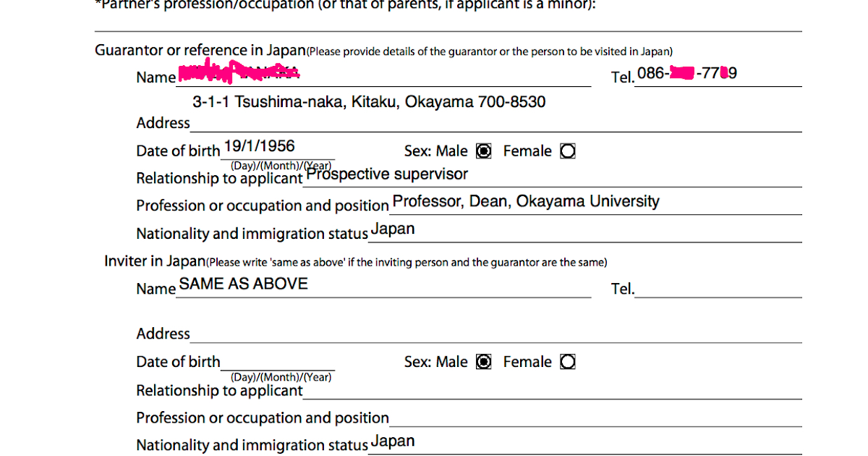The width and height of the screenshot is (868, 456).
Task: Click the empty inviter Address field
Action: tap(496, 333)
